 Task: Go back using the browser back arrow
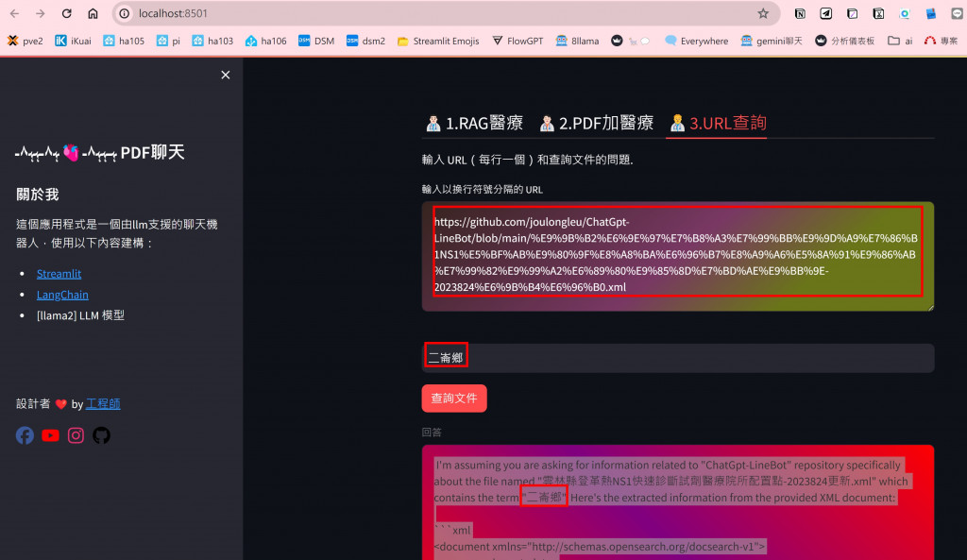[x=14, y=13]
